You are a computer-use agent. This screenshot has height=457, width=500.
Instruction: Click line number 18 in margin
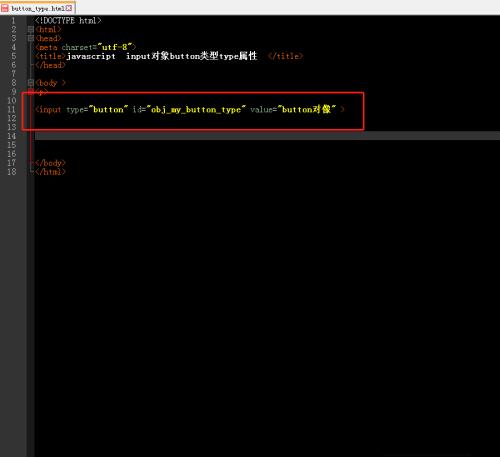(x=12, y=172)
